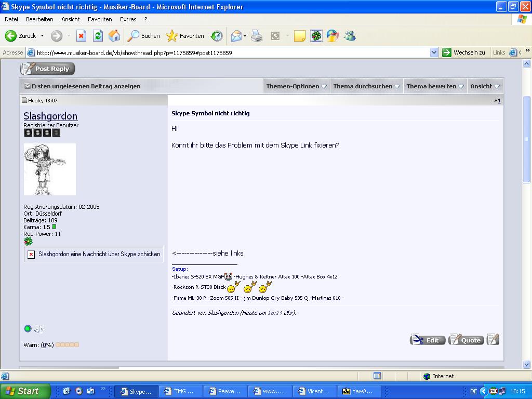Open the Ansicht menu in menu bar

(71, 19)
